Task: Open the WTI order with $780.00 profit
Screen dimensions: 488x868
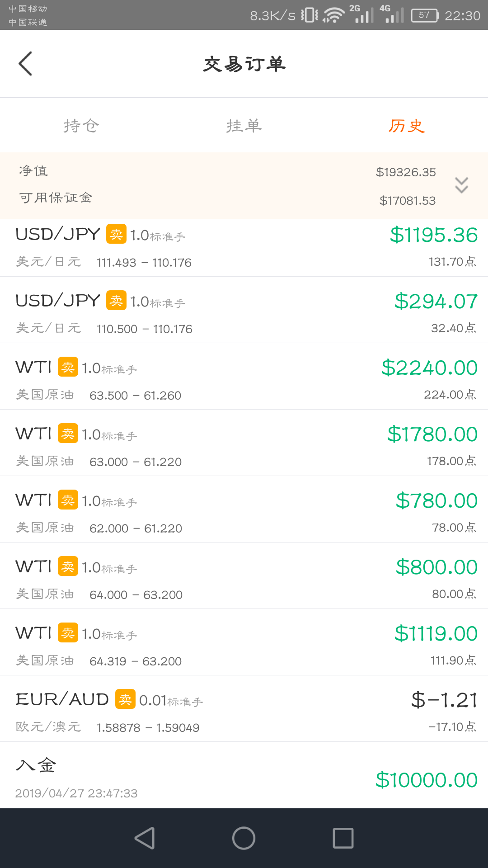Action: (x=244, y=509)
